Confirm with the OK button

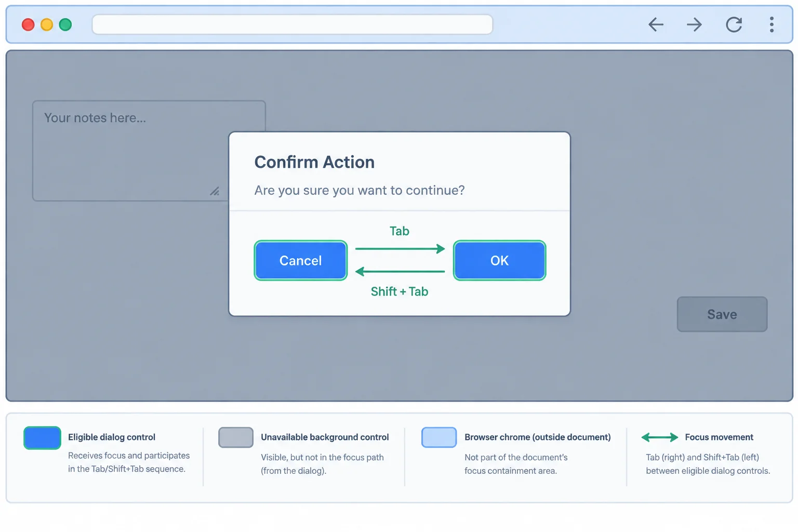click(x=500, y=260)
